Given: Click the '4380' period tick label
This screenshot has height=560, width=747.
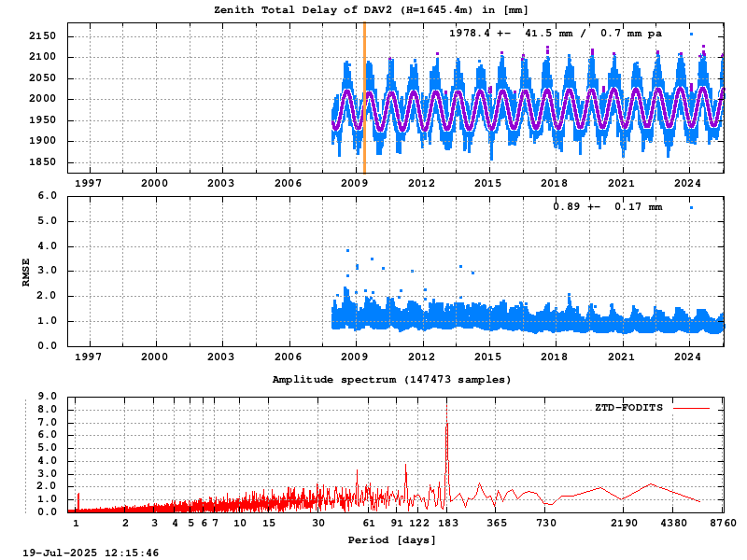Looking at the screenshot, I should 673,523.
